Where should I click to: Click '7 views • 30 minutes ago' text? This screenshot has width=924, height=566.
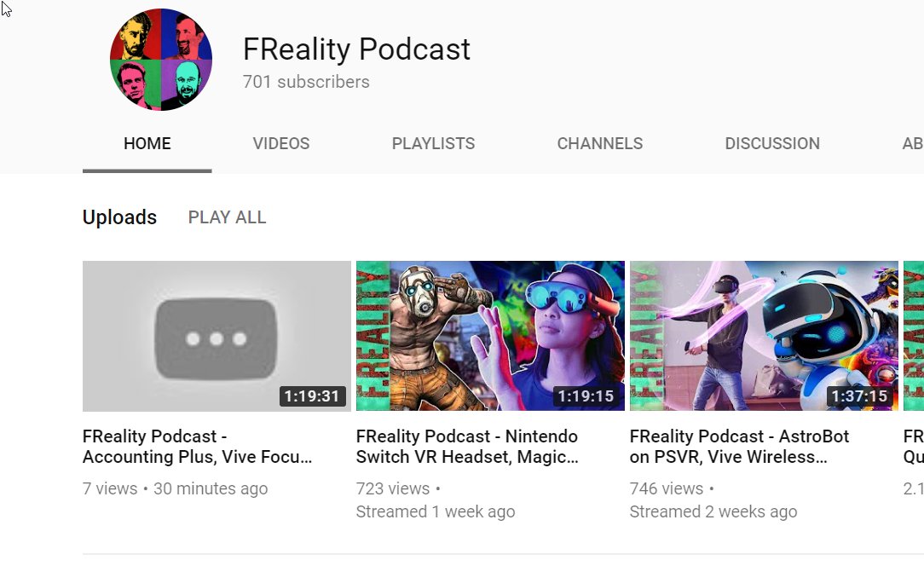(175, 488)
